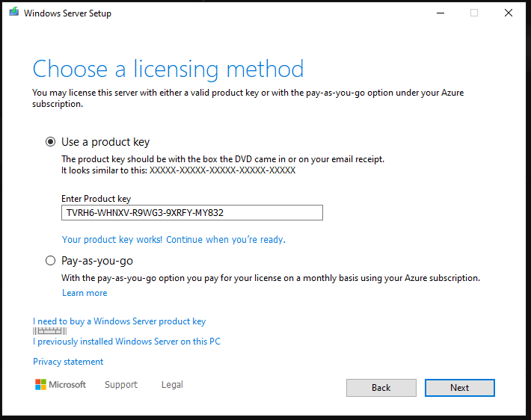Click the Choose a licensing method heading
The width and height of the screenshot is (531, 420).
[x=168, y=69]
